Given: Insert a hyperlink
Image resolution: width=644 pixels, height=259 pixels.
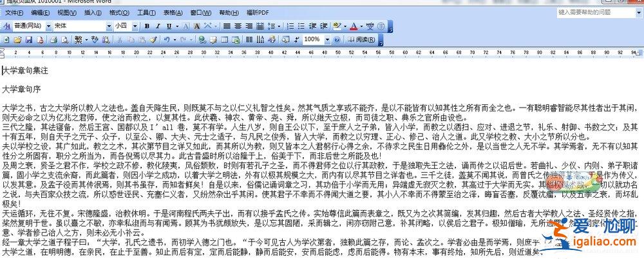Looking at the screenshot, I should coord(202,40).
